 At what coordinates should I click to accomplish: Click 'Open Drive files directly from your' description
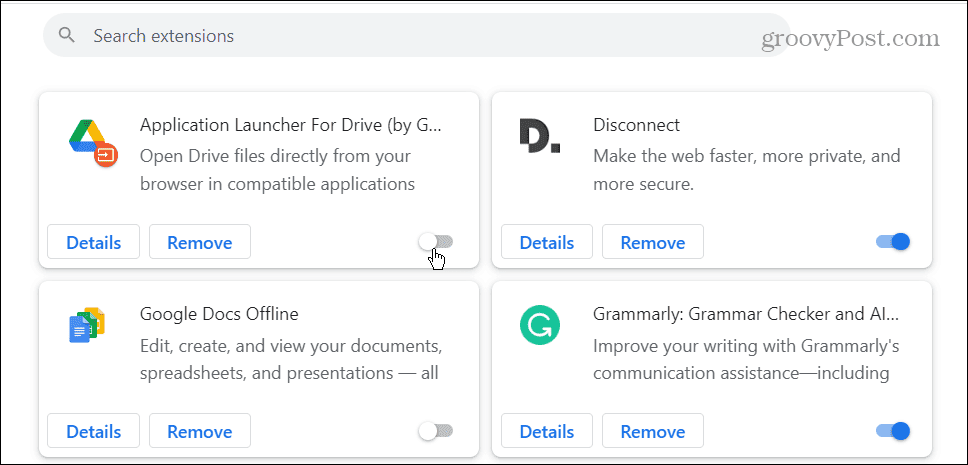click(275, 156)
